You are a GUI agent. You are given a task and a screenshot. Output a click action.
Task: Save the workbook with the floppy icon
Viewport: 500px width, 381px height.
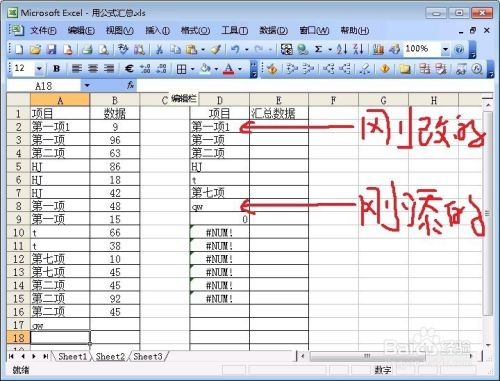coord(51,50)
